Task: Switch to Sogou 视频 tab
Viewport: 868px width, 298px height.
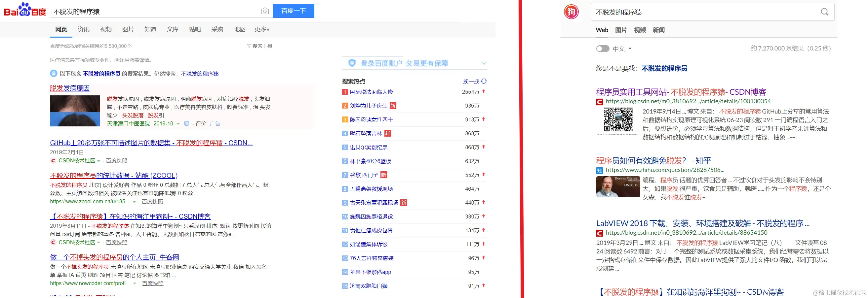Action: 640,30
